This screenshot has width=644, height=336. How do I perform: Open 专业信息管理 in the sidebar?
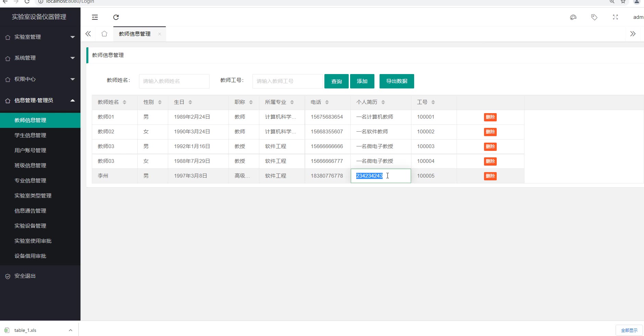click(40, 181)
